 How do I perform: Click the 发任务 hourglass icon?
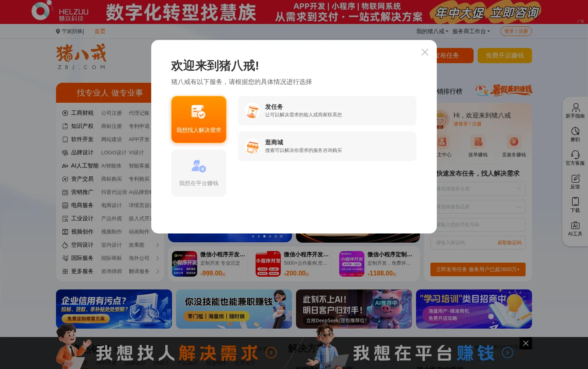pyautogui.click(x=252, y=111)
